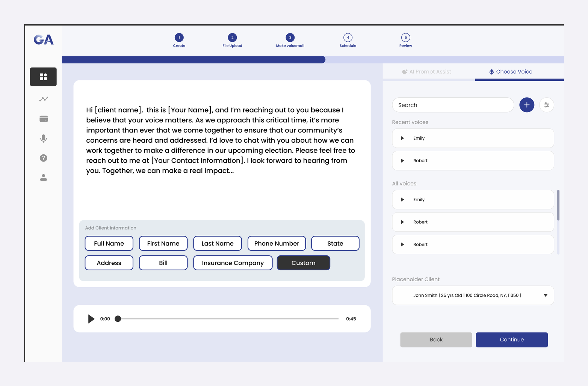This screenshot has width=588, height=386.
Task: Insert Full Name placeholder
Action: (x=109, y=243)
